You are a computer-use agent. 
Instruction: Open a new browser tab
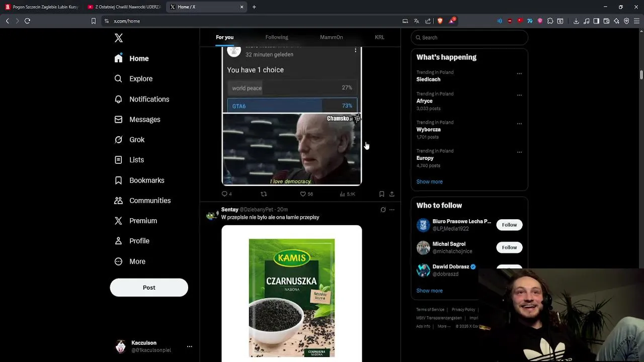[x=254, y=7]
